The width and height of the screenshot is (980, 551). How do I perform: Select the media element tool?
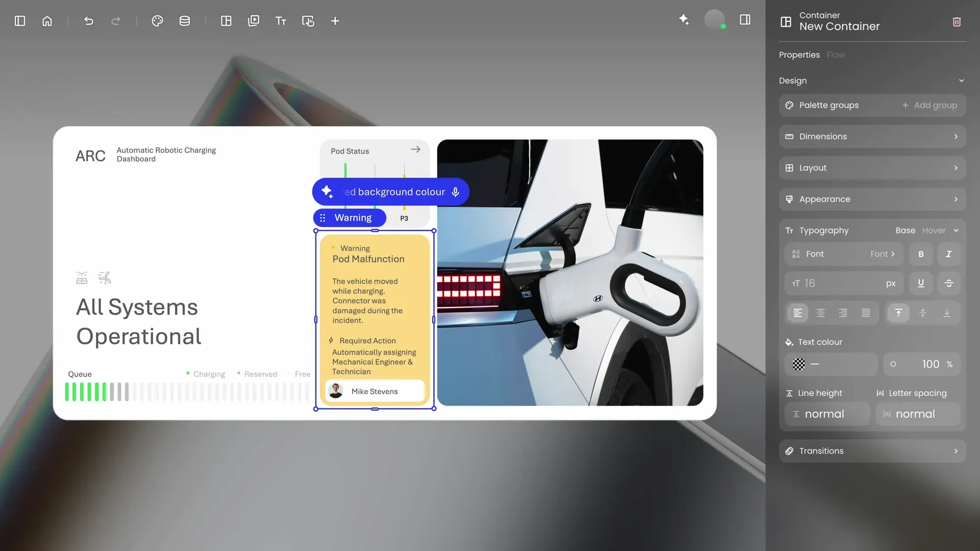point(254,21)
